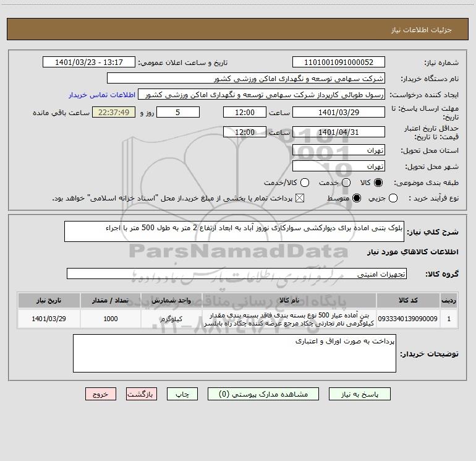The width and height of the screenshot is (476, 461).
Task: Click the ردیف column header
Action: [449, 300]
